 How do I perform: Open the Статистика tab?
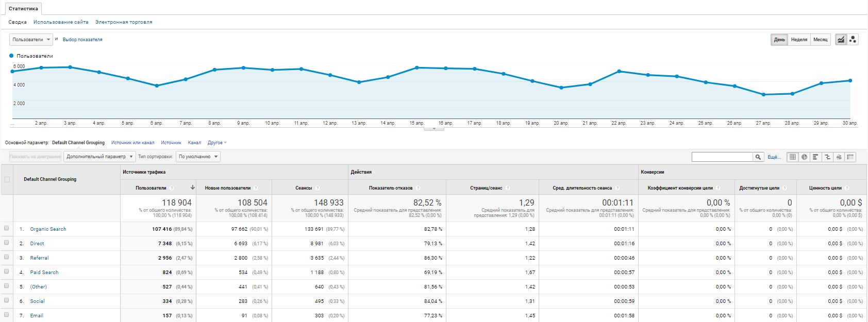23,9
